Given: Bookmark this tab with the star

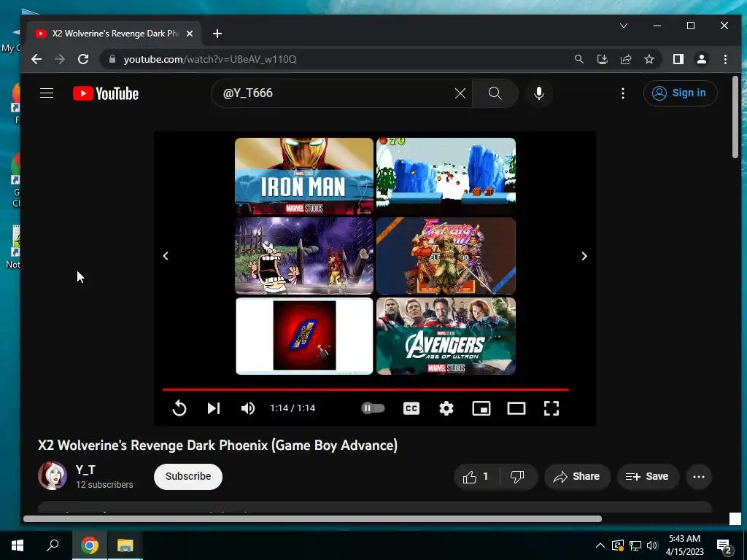Looking at the screenshot, I should [649, 59].
